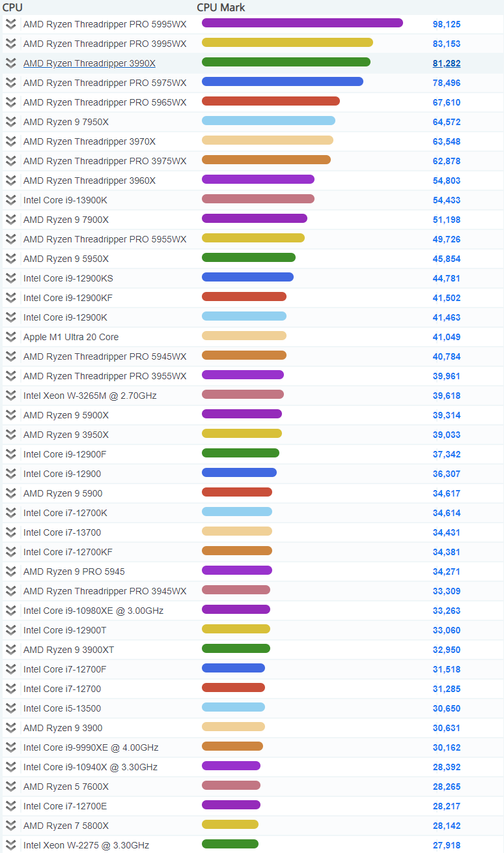504x853 pixels.
Task: Click the CPU Mark column header
Action: 221,7
